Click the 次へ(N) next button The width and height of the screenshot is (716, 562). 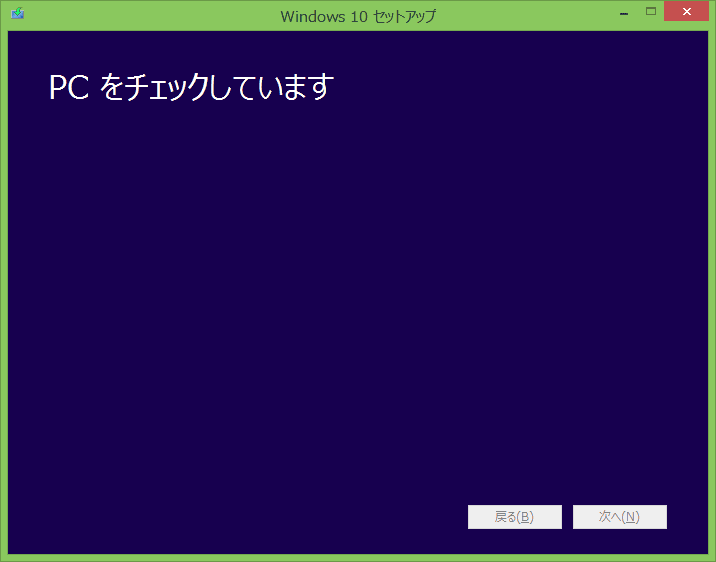pos(620,517)
